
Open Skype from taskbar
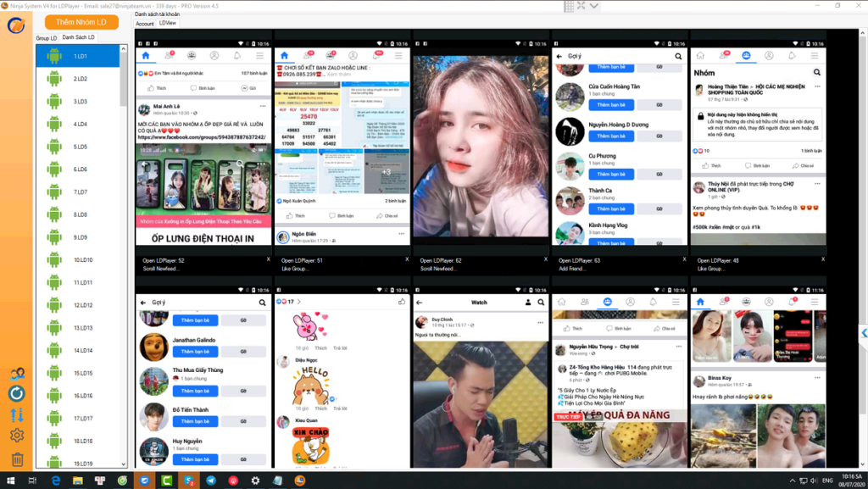coord(189,481)
